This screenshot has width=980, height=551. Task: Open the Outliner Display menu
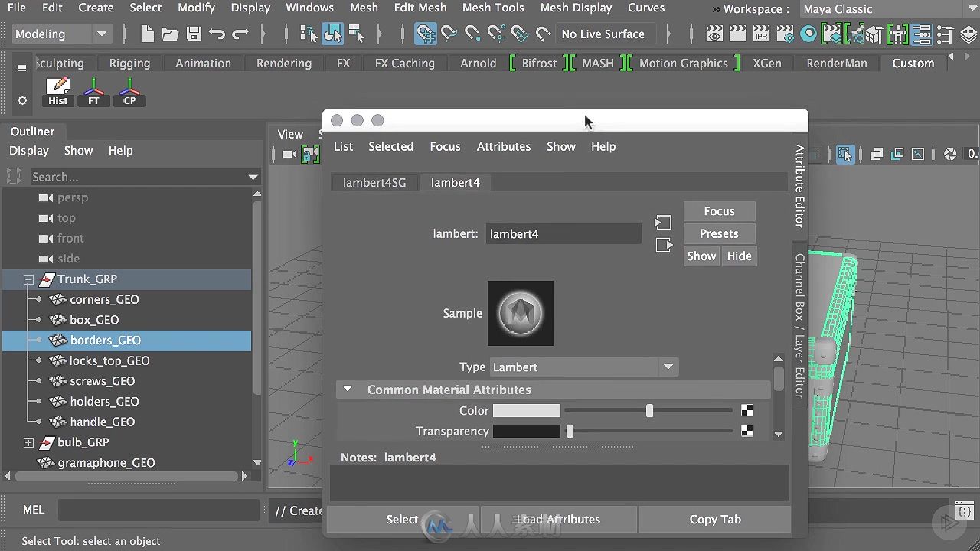[29, 151]
